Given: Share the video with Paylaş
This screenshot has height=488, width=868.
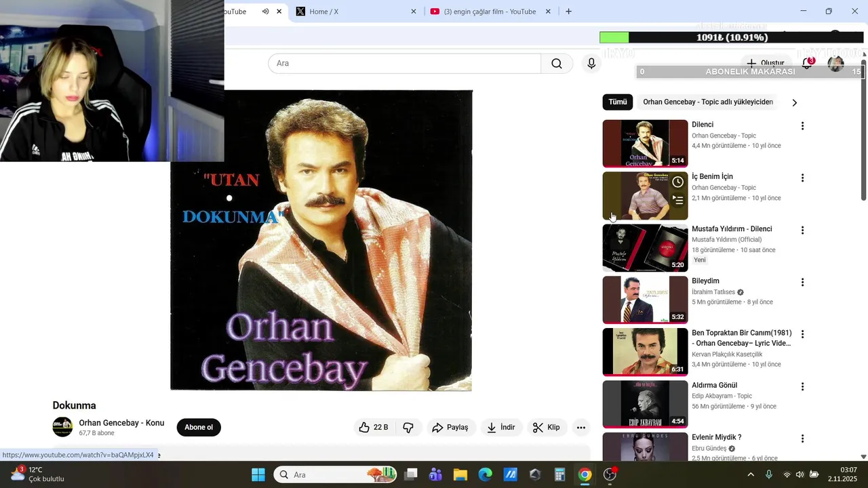Looking at the screenshot, I should tap(450, 427).
